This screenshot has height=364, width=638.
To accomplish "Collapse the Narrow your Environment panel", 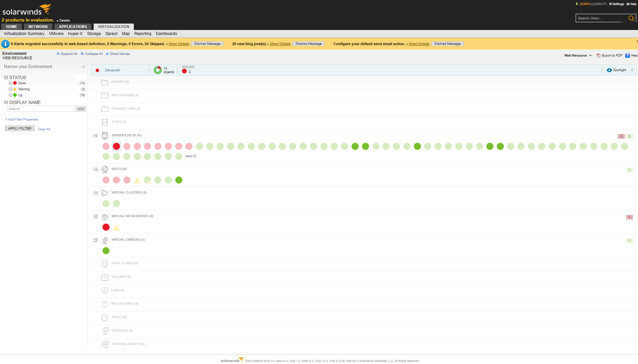I will coord(84,67).
